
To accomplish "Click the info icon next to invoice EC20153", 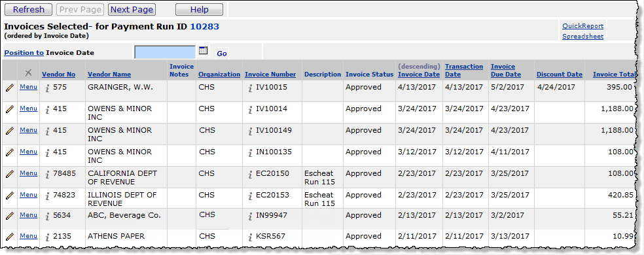I will pos(250,195).
